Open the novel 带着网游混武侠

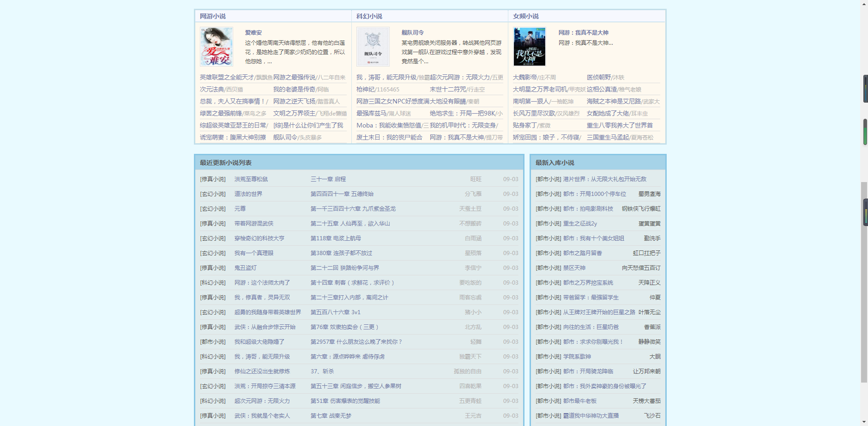(x=254, y=224)
